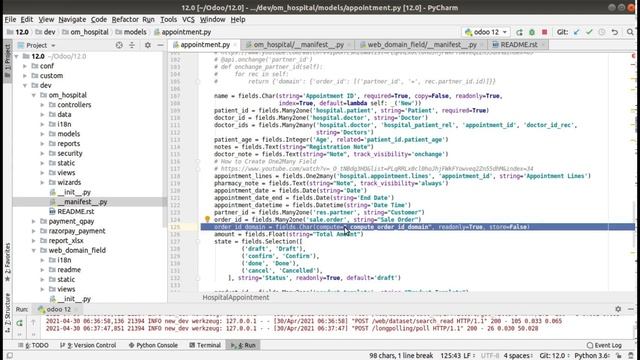Screen dimensions: 640x360
Task: Open the odoo 12 run configuration dropdown
Action: [x=486, y=32]
